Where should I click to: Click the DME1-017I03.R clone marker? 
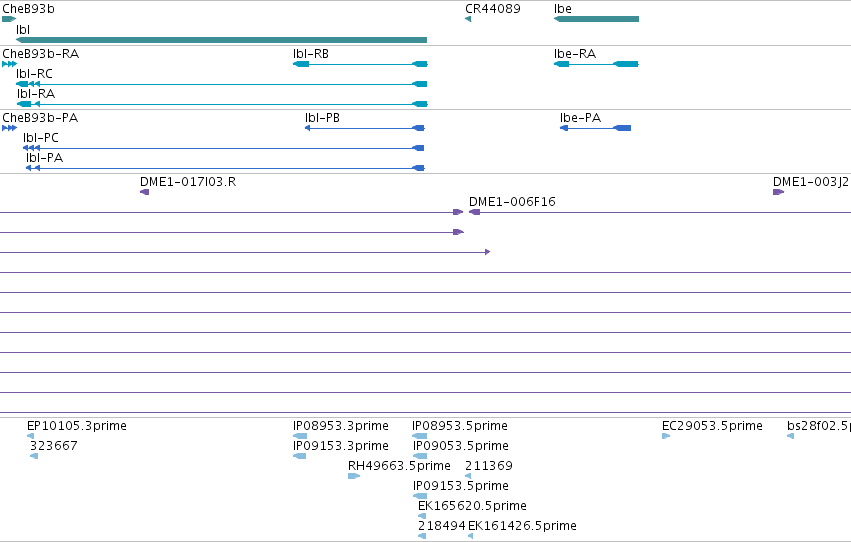(144, 192)
